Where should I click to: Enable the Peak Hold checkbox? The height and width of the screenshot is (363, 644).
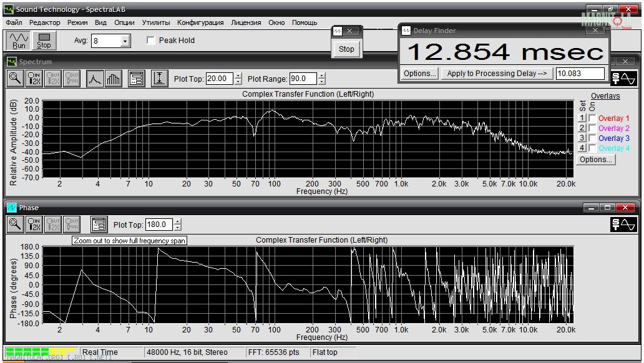(x=151, y=41)
